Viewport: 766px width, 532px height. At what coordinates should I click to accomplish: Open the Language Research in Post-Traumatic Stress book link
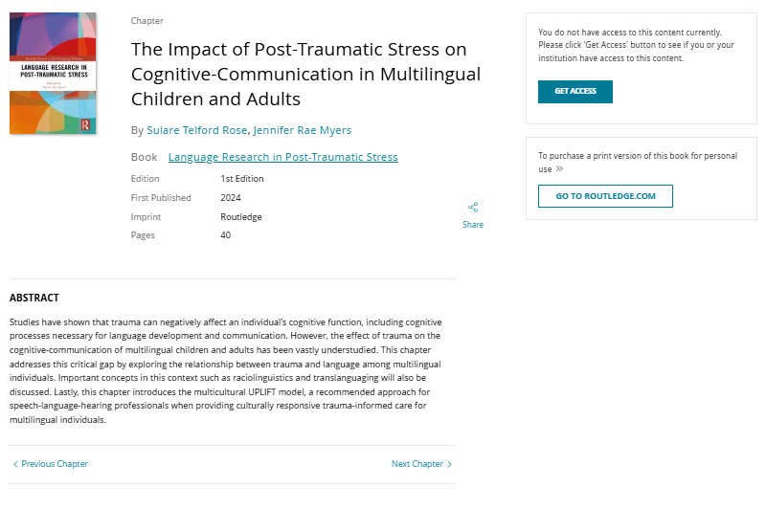(282, 157)
